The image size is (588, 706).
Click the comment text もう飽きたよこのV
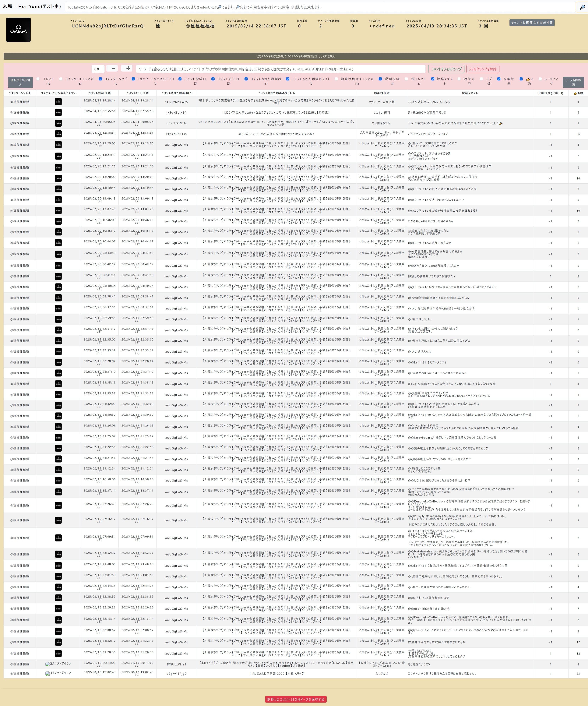pyautogui.click(x=419, y=664)
